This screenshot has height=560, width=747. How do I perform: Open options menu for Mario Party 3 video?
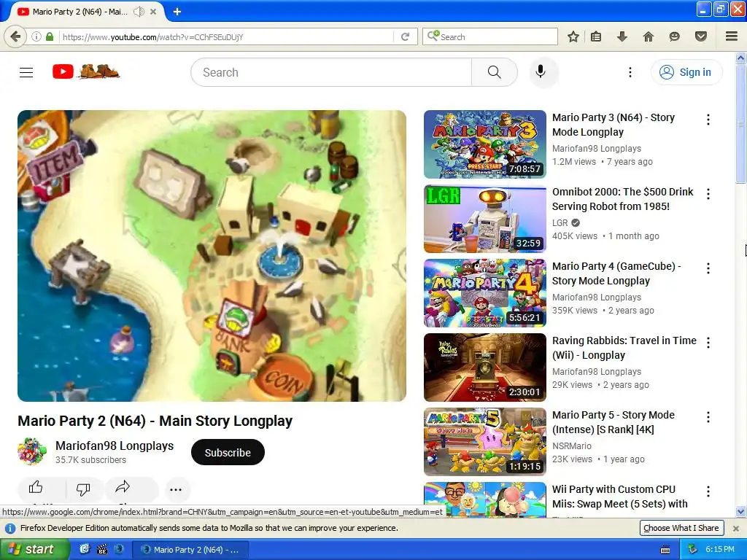pos(708,120)
